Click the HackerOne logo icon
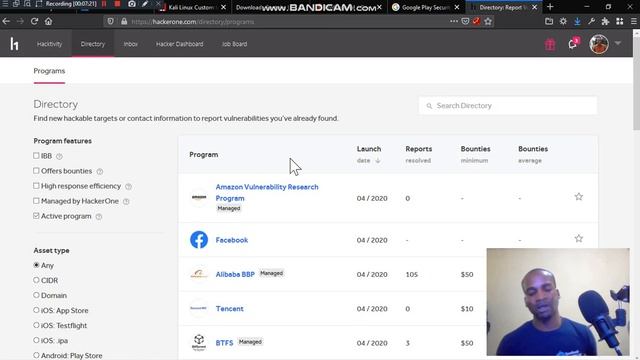Image resolution: width=640 pixels, height=360 pixels. [14, 44]
